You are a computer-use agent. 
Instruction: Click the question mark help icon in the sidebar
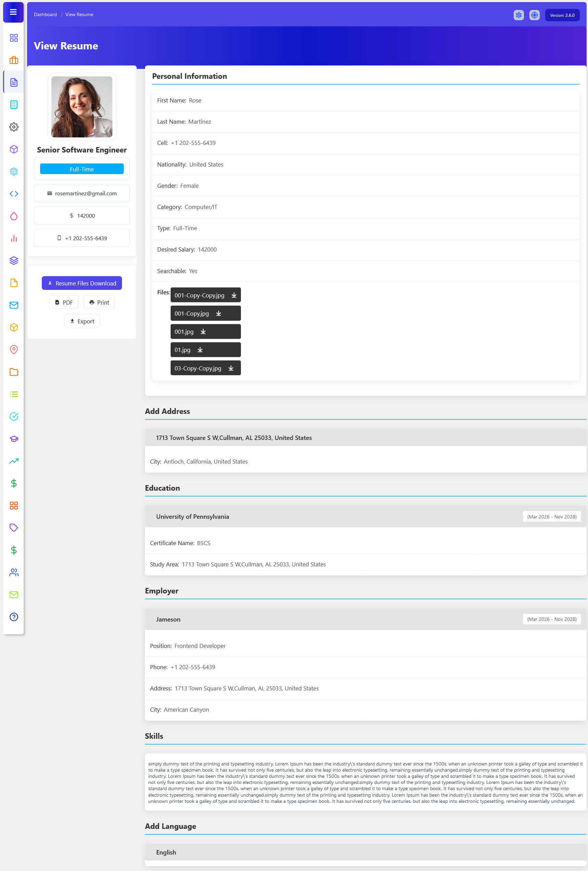pos(14,617)
